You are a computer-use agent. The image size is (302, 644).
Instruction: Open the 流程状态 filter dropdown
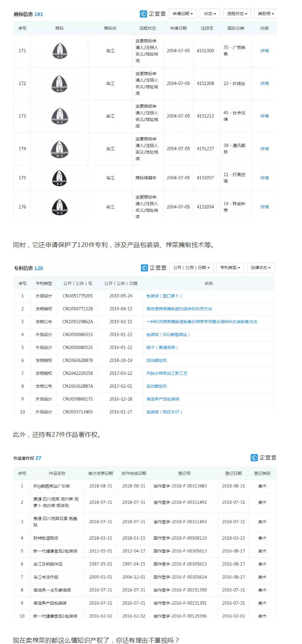(x=237, y=14)
